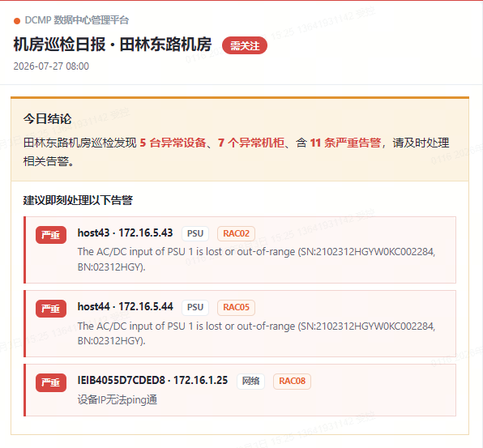The height and width of the screenshot is (448, 483).
Task: Click the 11 条严重告警 highlighted text
Action: point(345,143)
